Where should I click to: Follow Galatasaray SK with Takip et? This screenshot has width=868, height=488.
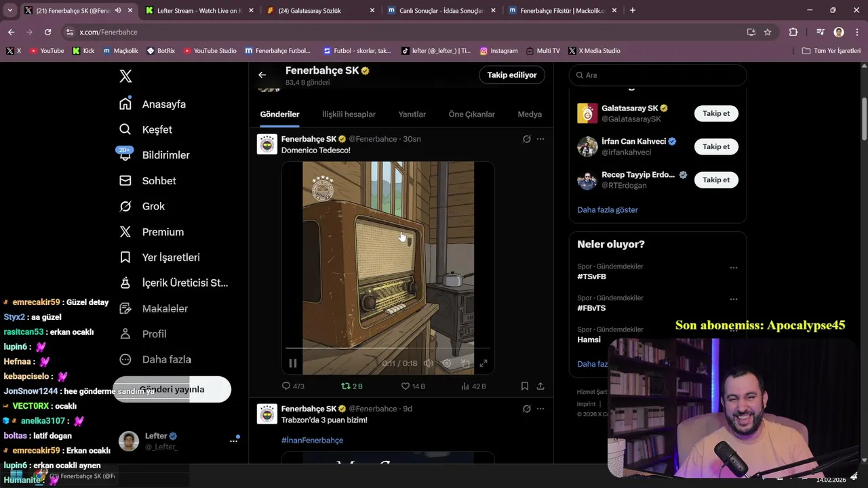click(x=716, y=113)
